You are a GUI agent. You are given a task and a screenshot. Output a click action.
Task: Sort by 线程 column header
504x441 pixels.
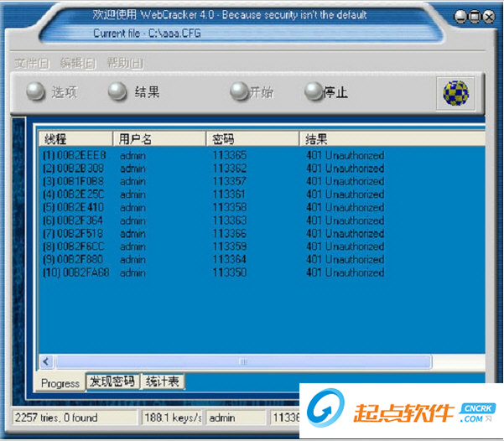click(75, 139)
